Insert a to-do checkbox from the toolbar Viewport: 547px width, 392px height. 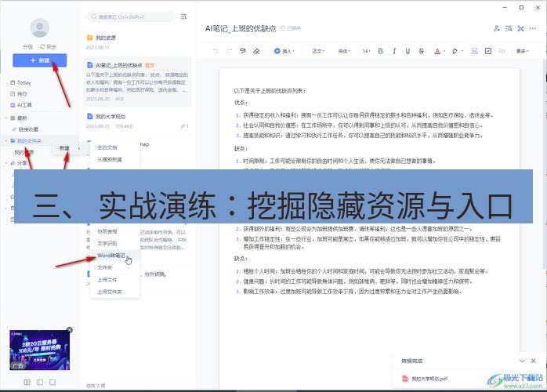click(488, 51)
